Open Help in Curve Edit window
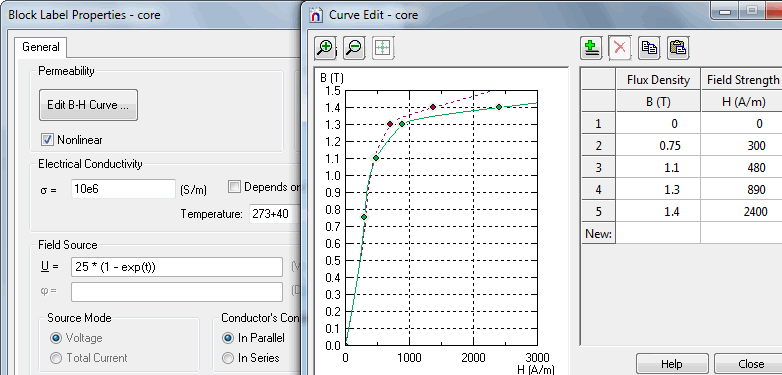Viewport: 782px width, 375px height. pos(672,364)
